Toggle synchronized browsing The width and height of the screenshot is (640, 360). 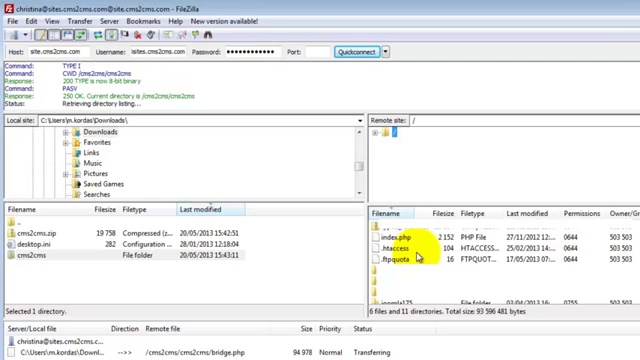pyautogui.click(x=196, y=35)
